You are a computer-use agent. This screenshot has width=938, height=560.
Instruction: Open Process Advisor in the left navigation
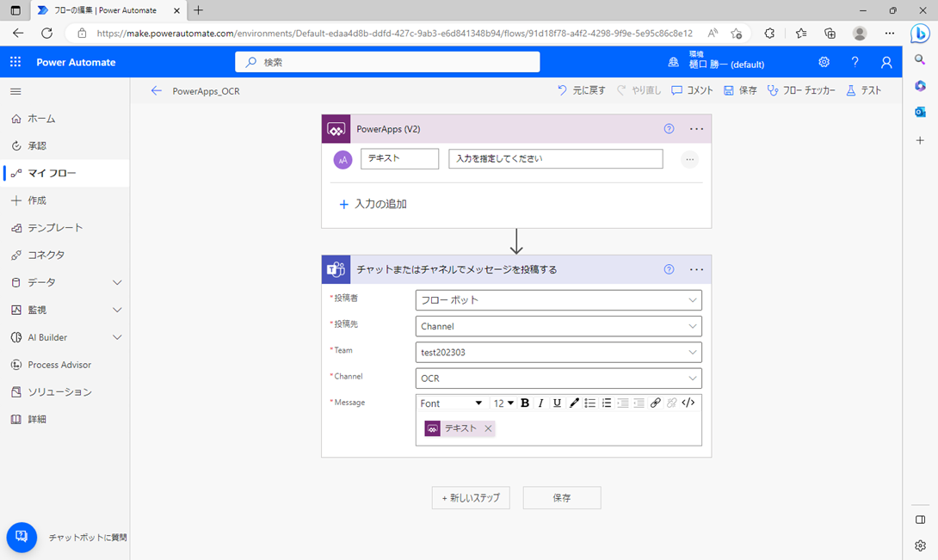[x=65, y=365]
